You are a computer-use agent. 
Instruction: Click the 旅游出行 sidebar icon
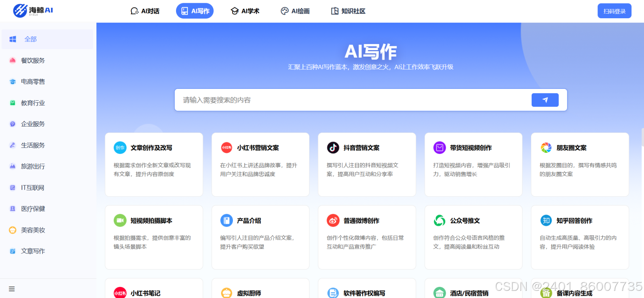pyautogui.click(x=13, y=166)
